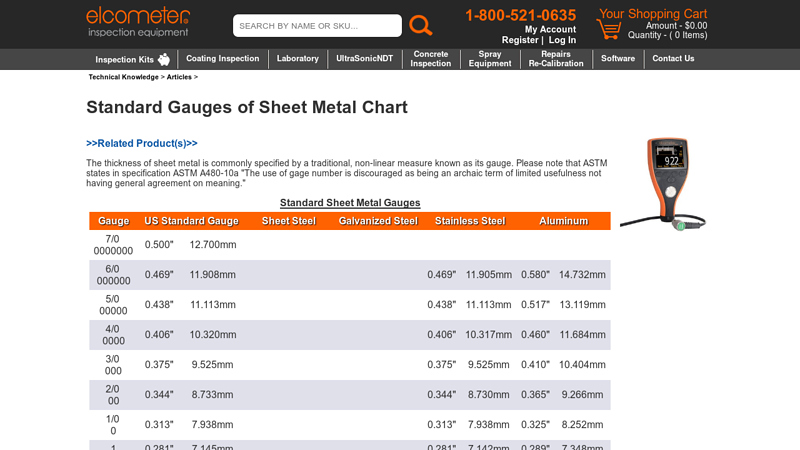Click the 8.252mm aluminum value
800x450 pixels.
(582, 425)
